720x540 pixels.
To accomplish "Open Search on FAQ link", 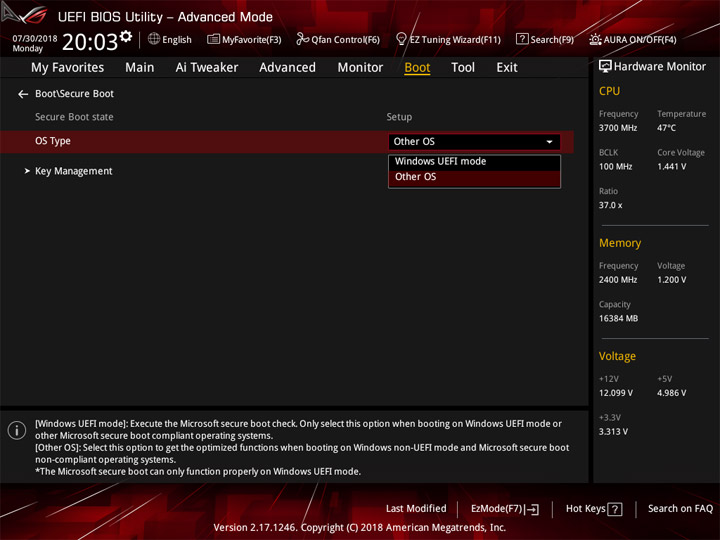I will pos(681,508).
